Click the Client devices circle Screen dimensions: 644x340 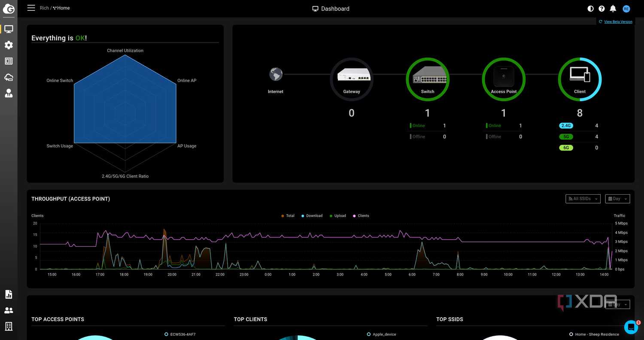click(580, 79)
